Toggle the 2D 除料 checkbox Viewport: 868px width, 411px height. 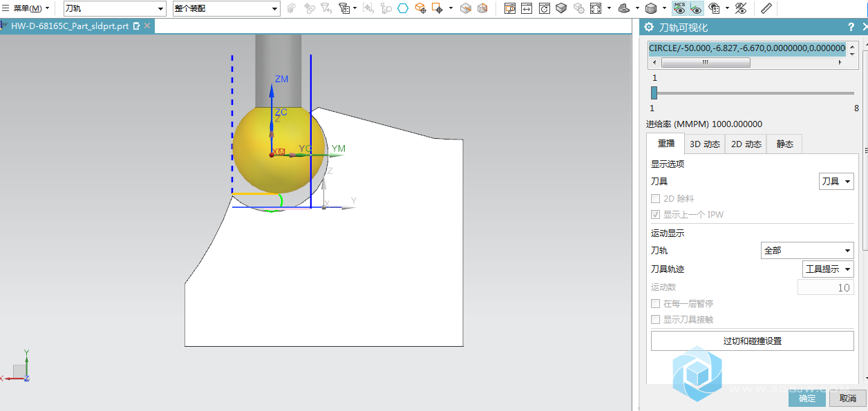(x=655, y=199)
